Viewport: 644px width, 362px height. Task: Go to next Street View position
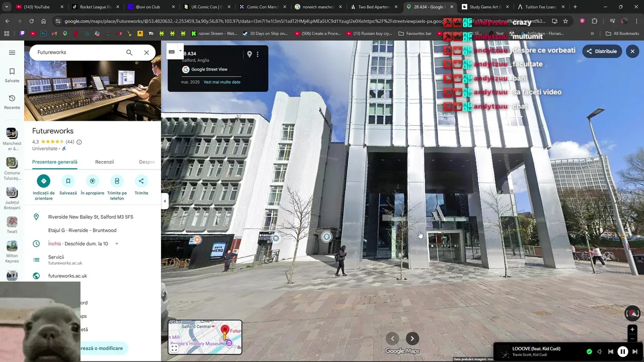tap(412, 338)
